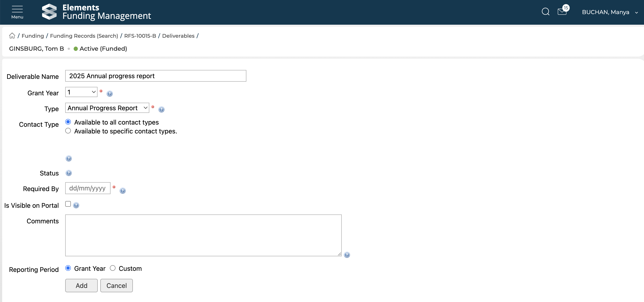Tick the Is Visible on Portal checkbox
644x302 pixels.
click(x=68, y=204)
